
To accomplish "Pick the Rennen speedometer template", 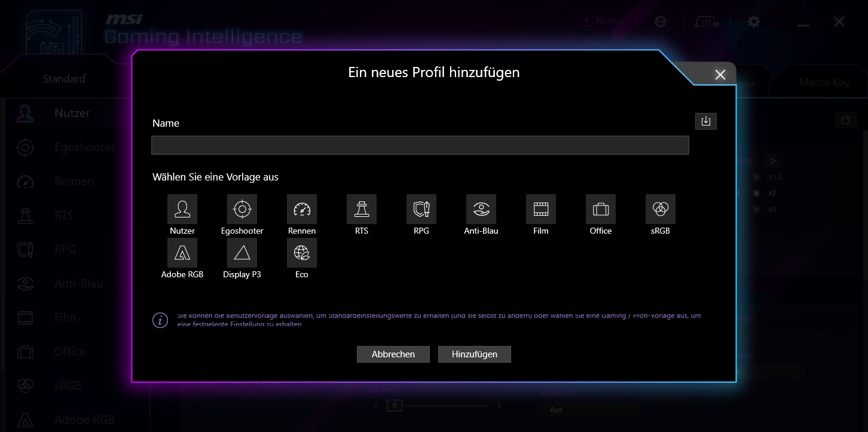I will pyautogui.click(x=302, y=209).
